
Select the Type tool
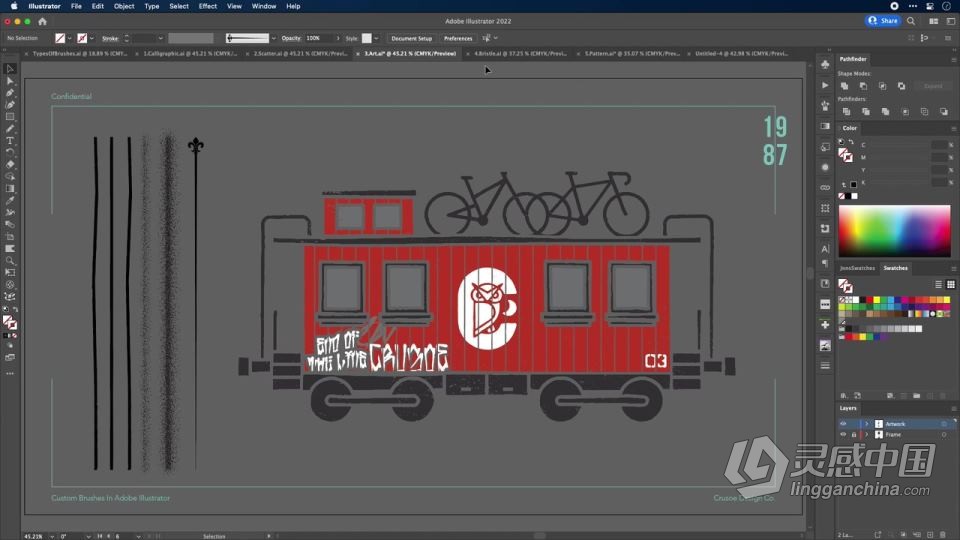pos(10,141)
